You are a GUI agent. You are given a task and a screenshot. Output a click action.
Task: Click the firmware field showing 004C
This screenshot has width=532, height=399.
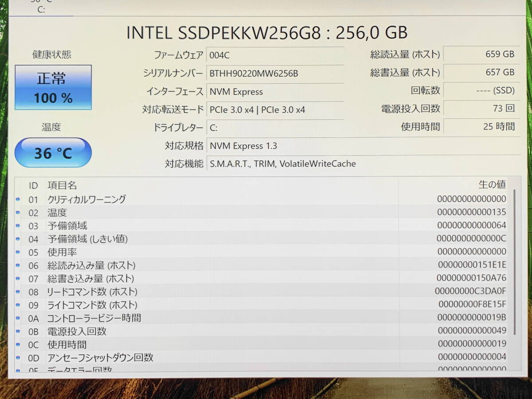pyautogui.click(x=275, y=55)
